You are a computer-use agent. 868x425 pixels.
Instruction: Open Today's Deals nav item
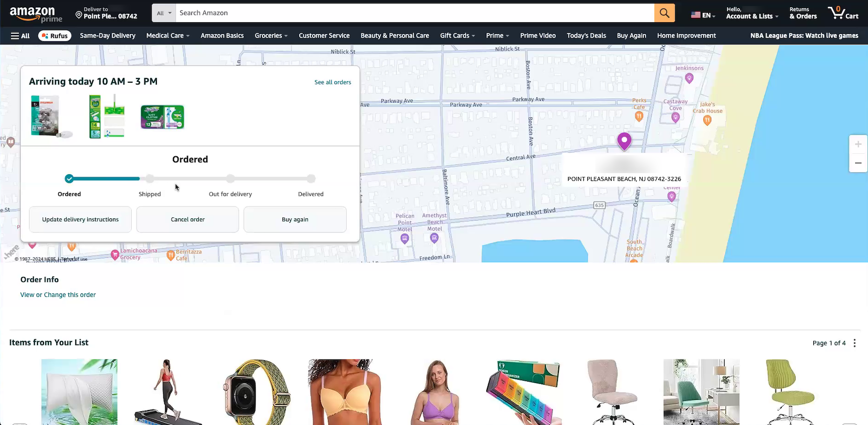point(586,35)
